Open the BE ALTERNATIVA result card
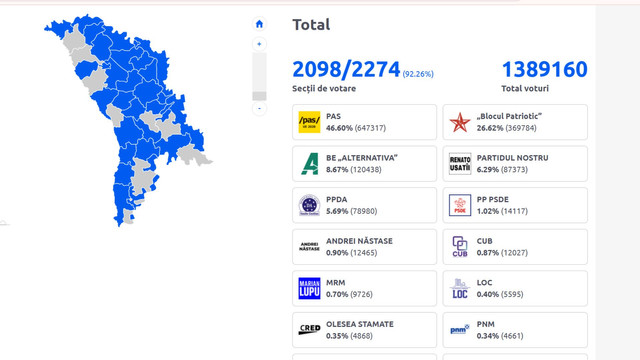Screen dimensions: 640x360 pyautogui.click(x=364, y=164)
